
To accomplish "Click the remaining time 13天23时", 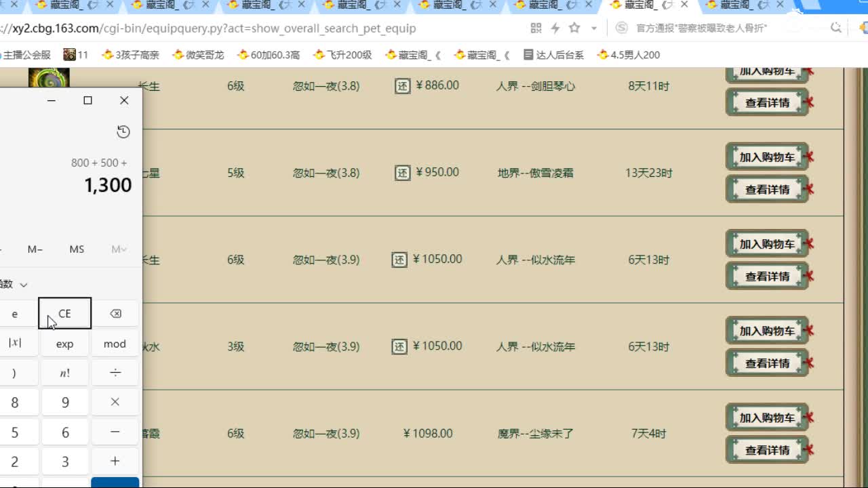I will point(649,173).
